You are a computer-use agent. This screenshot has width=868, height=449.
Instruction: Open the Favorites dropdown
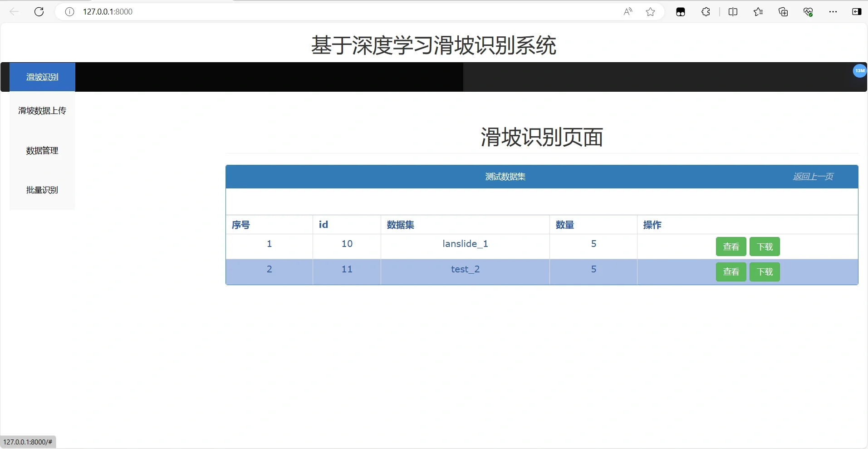[x=758, y=12]
